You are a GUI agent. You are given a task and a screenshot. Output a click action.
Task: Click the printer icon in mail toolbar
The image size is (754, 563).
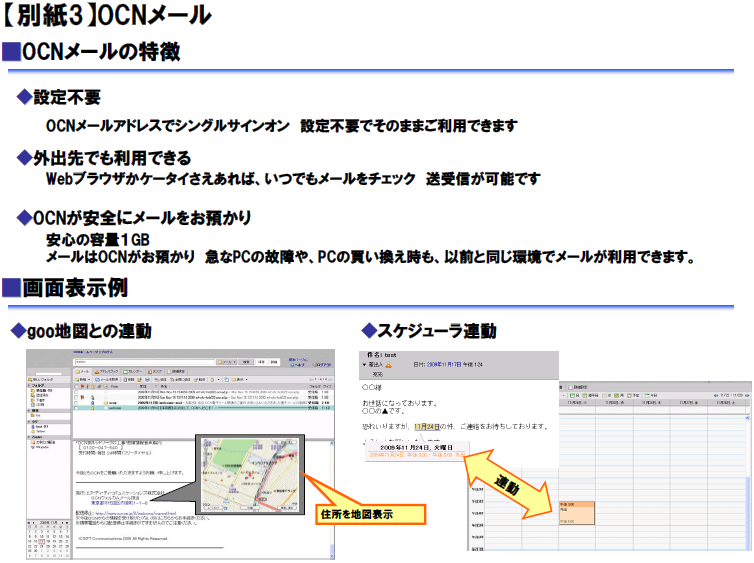coord(148,379)
